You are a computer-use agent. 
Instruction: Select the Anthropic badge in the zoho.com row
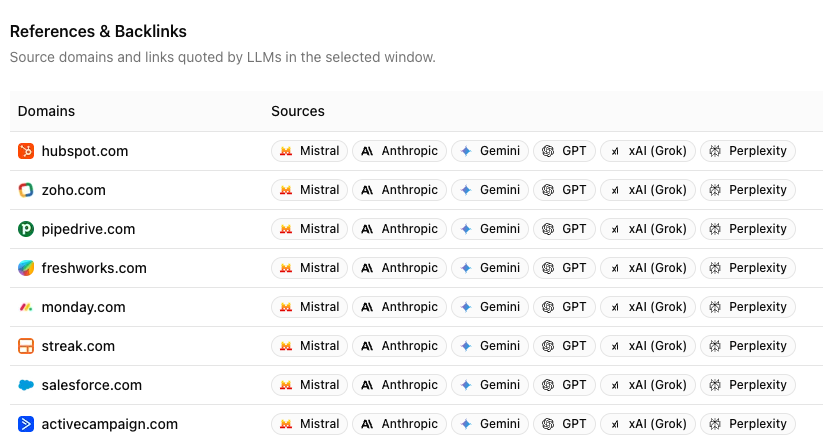click(x=399, y=190)
